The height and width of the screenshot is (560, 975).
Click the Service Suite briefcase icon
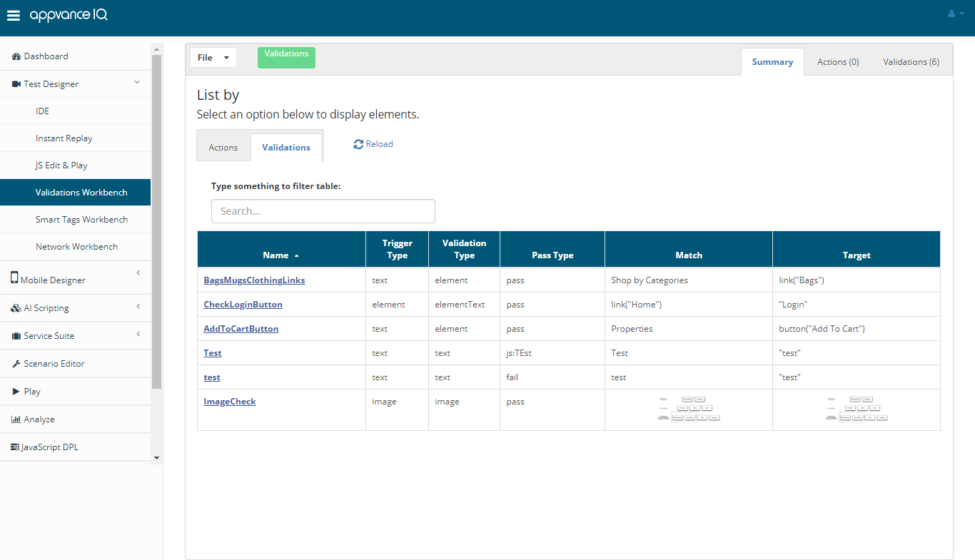tap(16, 336)
